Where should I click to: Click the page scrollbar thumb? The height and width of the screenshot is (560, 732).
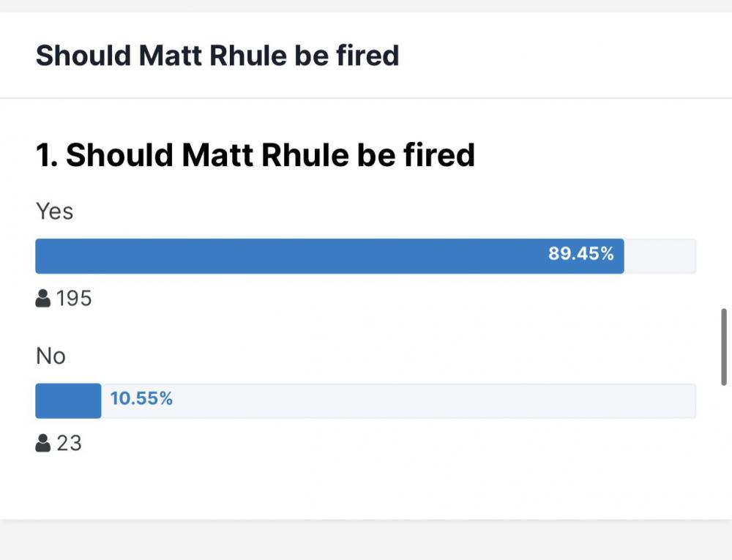[724, 346]
